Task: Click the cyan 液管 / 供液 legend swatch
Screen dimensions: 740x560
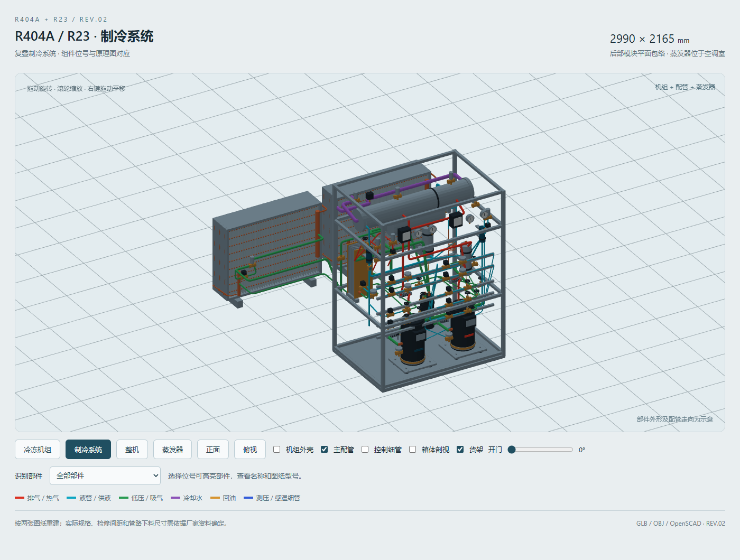Action: [x=71, y=498]
